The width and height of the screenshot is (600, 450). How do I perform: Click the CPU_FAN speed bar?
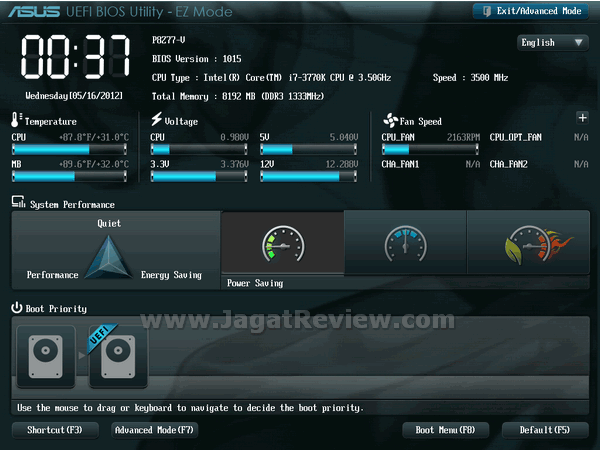[430, 149]
